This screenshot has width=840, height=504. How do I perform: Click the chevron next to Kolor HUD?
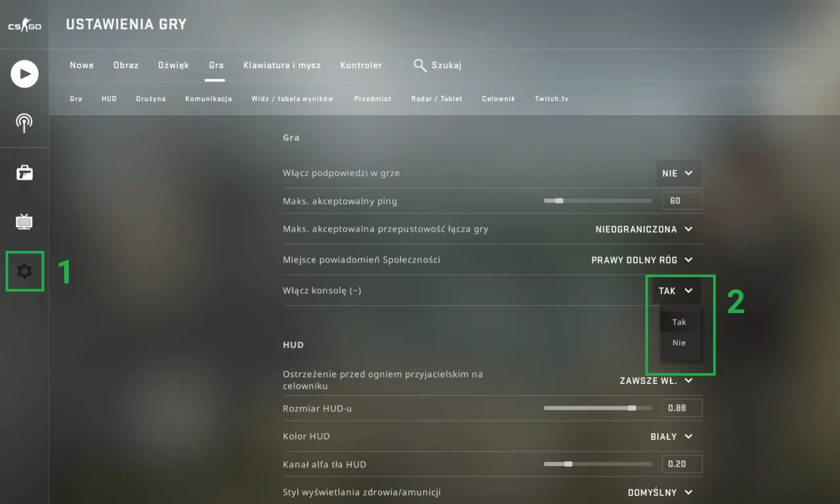688,436
